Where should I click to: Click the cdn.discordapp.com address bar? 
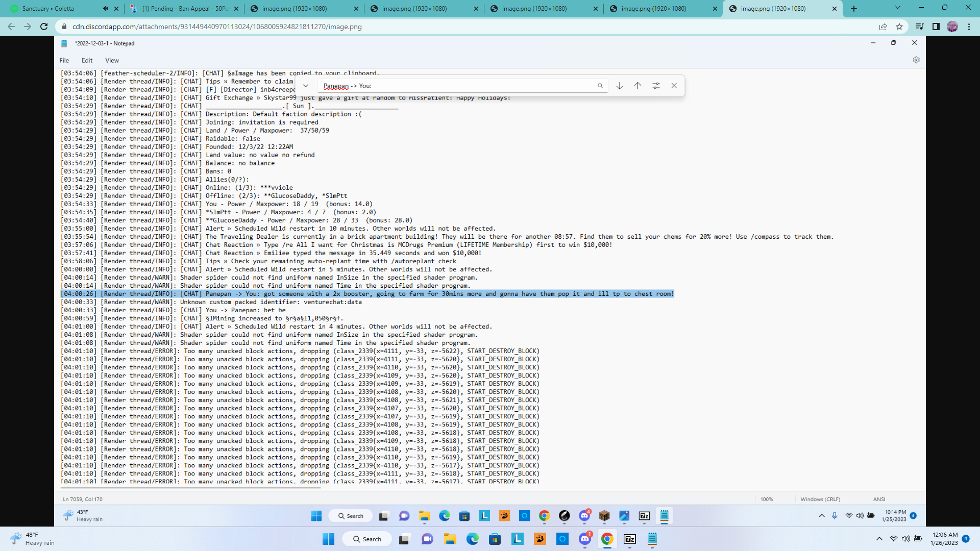217,27
